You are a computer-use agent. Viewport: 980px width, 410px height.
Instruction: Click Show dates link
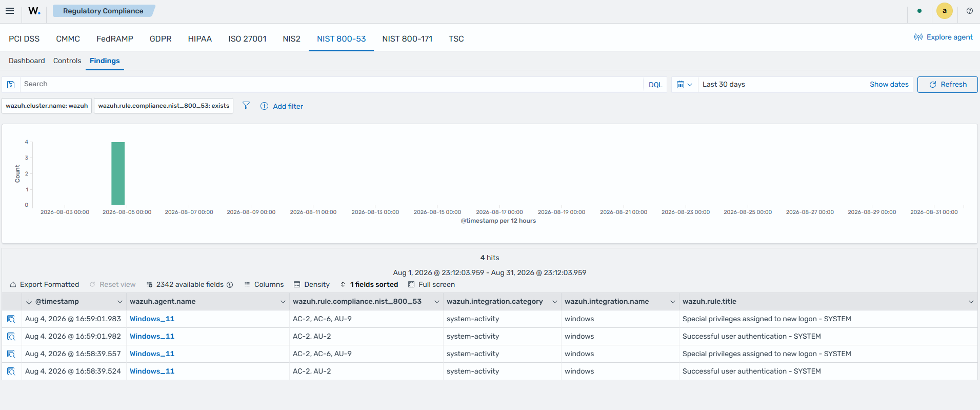click(x=889, y=85)
